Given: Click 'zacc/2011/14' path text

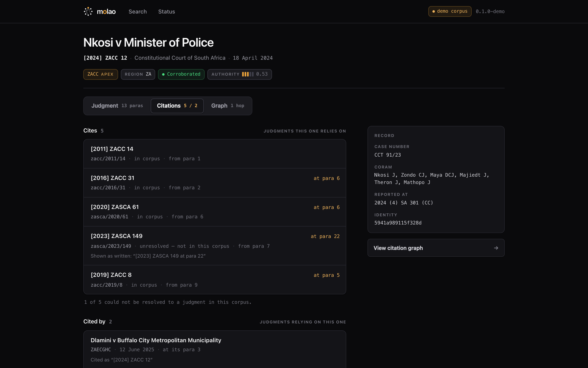Looking at the screenshot, I should click(108, 159).
